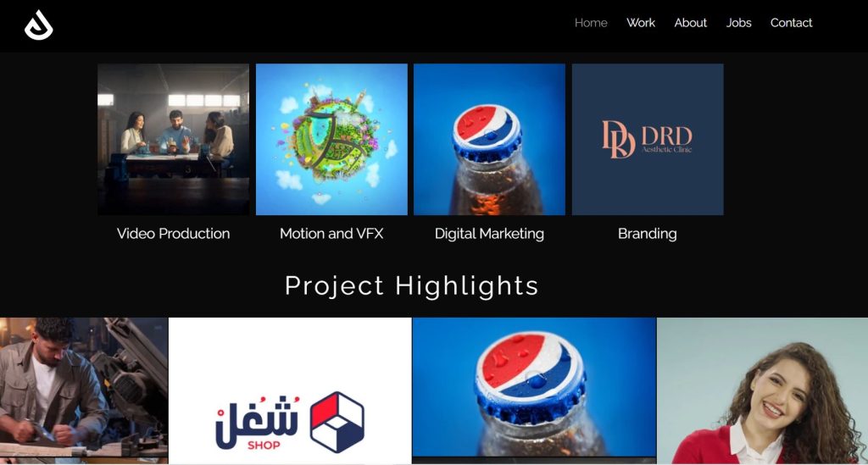This screenshot has height=465, width=868.
Task: Click the Digital Marketing label
Action: click(x=489, y=234)
